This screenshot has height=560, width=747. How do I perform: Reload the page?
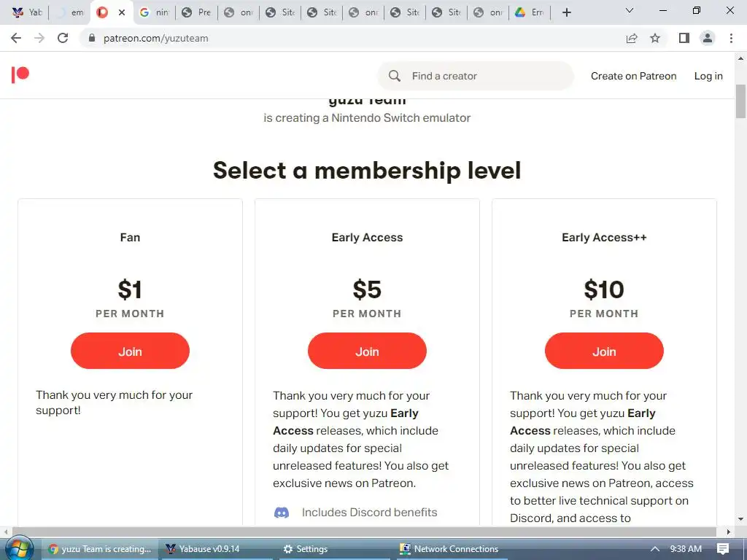(x=63, y=38)
